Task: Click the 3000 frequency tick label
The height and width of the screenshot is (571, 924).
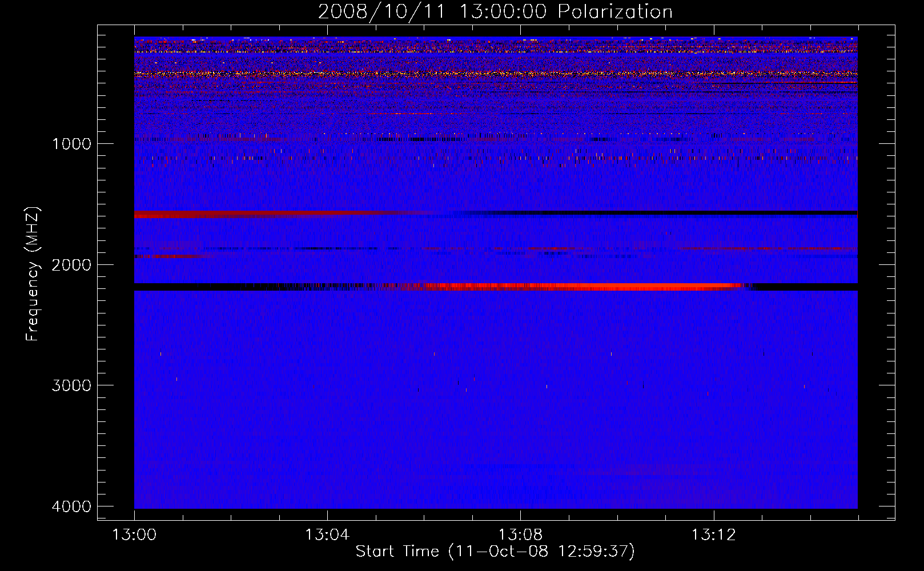Action: pyautogui.click(x=71, y=385)
